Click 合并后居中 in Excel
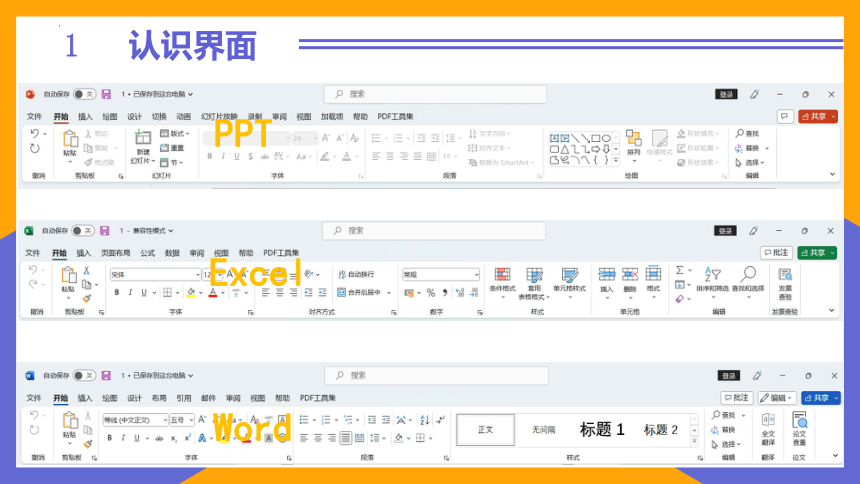The height and width of the screenshot is (484, 860). click(359, 292)
